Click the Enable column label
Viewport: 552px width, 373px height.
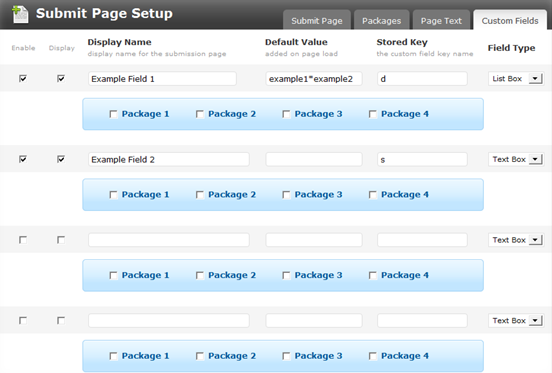click(23, 48)
